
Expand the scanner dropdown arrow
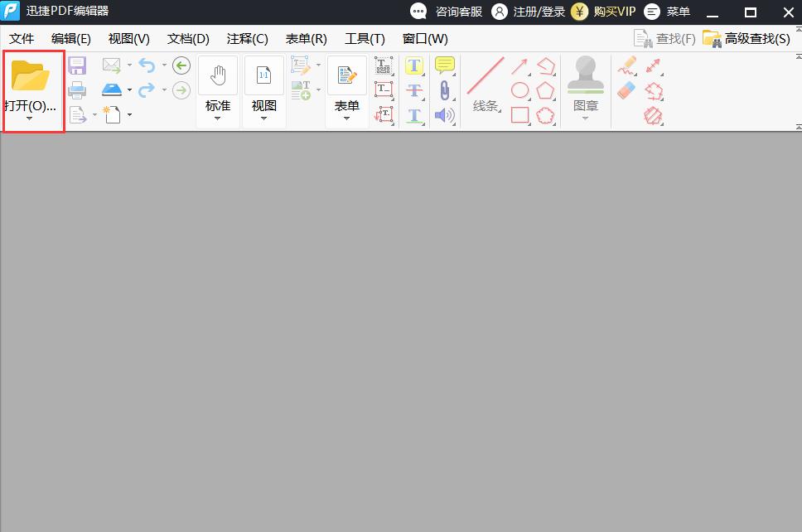[x=129, y=90]
